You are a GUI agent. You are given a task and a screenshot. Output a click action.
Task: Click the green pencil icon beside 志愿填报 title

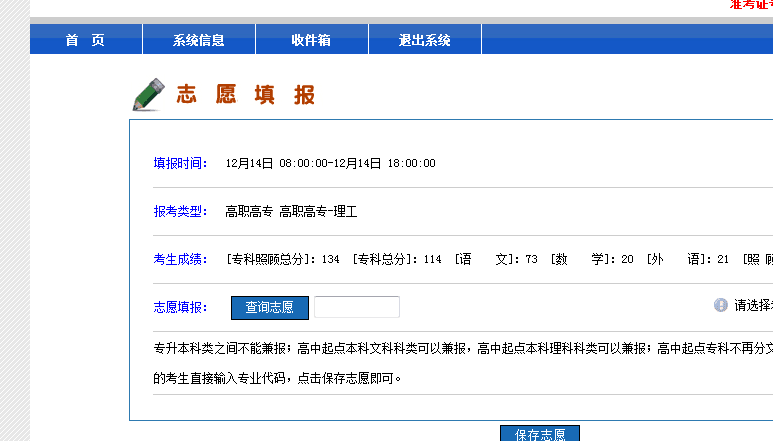(x=148, y=95)
